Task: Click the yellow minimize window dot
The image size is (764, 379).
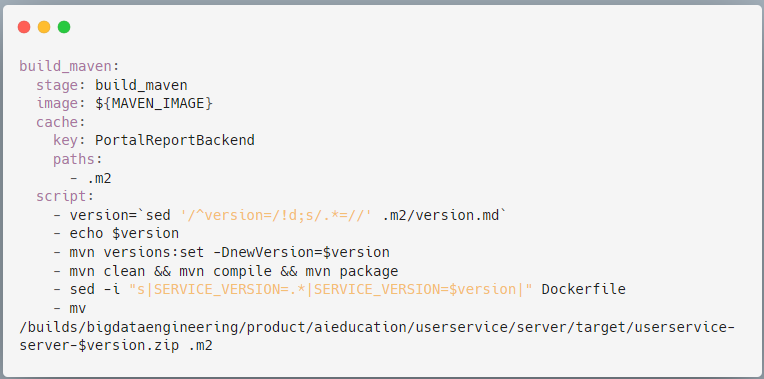Action: pos(44,27)
